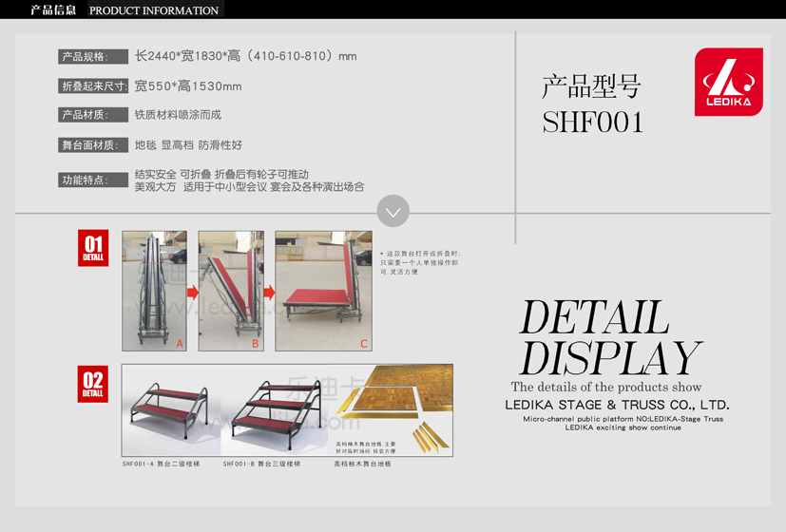This screenshot has height=532, width=786.
Task: Click the red 02 DETAIL badge
Action: 93,384
